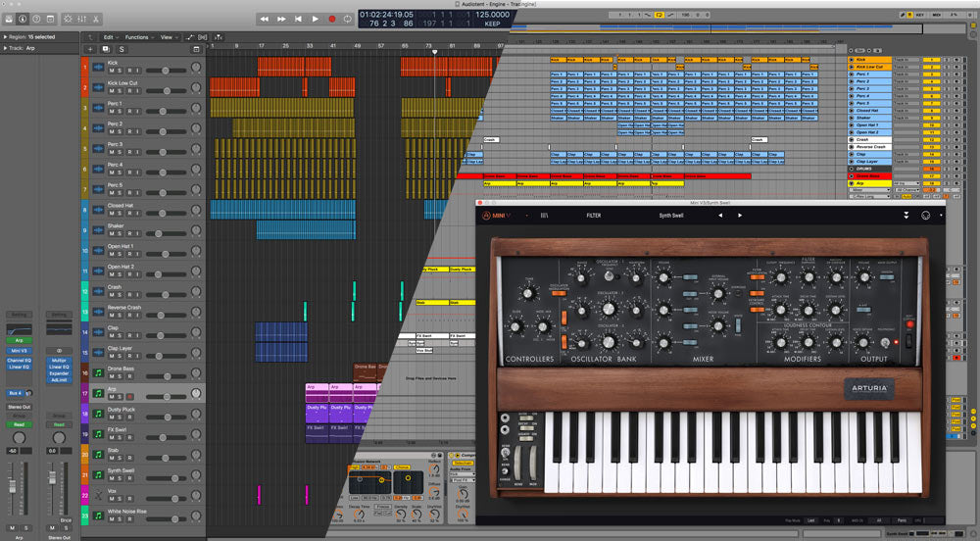Open the Functions dropdown menu

139,37
